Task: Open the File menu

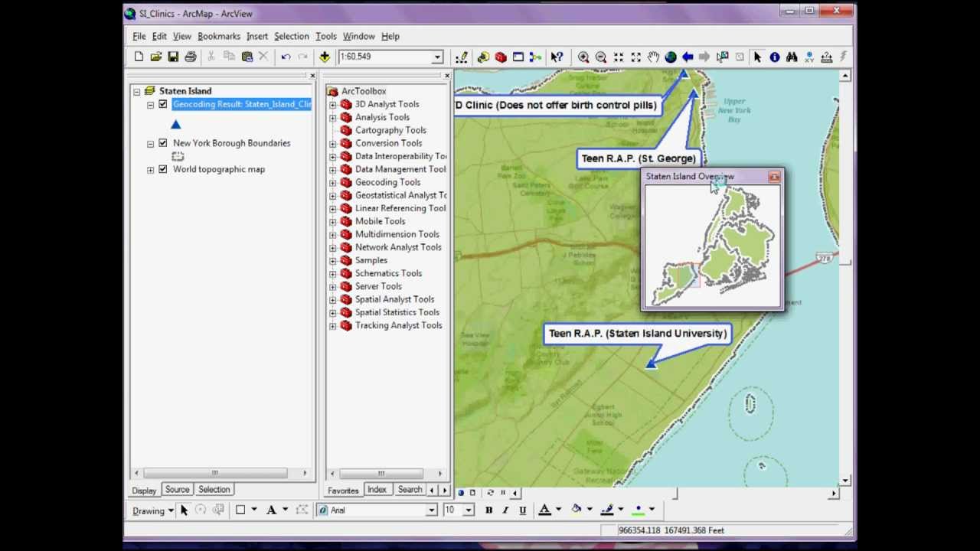Action: (x=139, y=36)
